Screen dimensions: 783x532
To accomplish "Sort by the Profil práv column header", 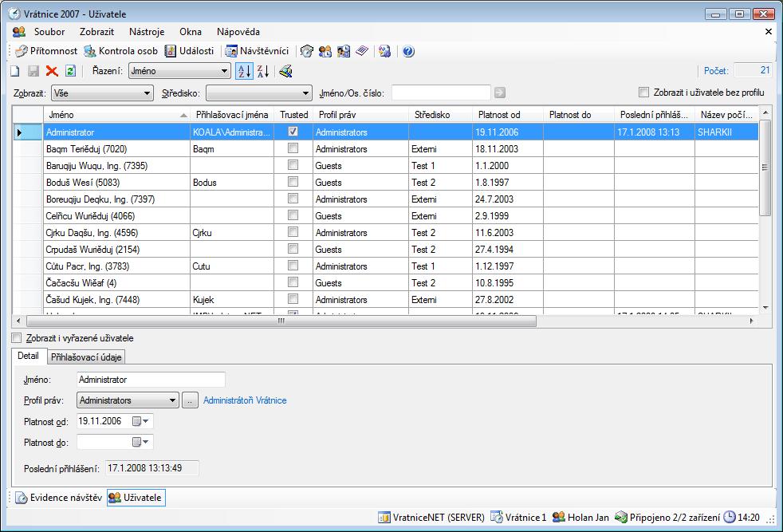I will tap(361, 115).
